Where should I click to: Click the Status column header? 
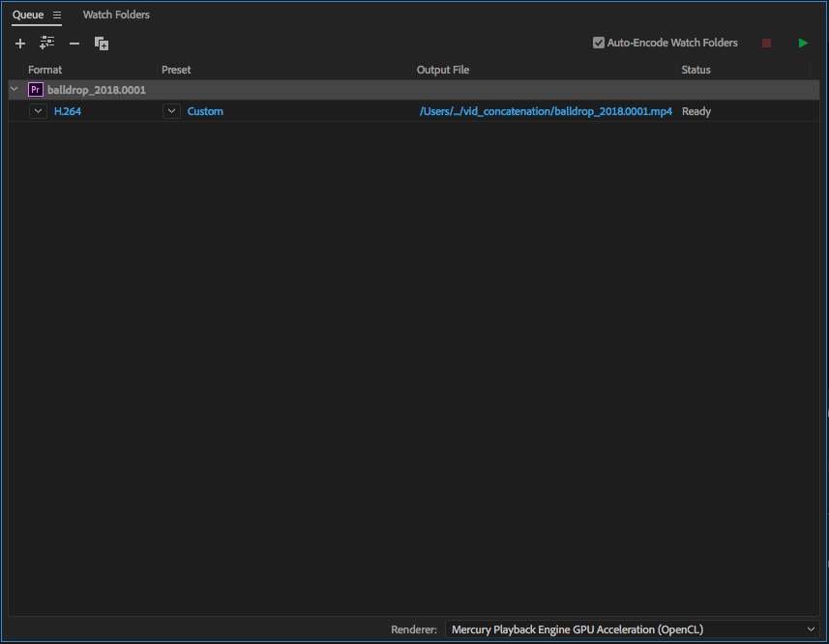pos(696,70)
